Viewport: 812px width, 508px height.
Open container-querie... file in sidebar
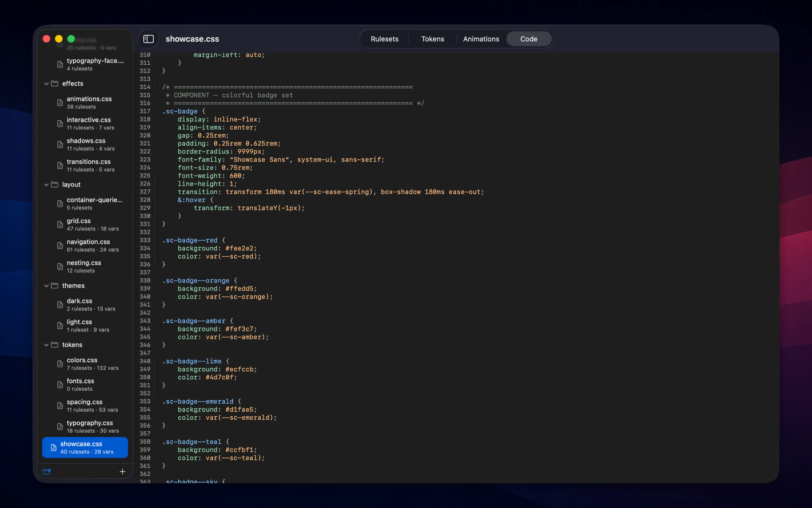85,203
